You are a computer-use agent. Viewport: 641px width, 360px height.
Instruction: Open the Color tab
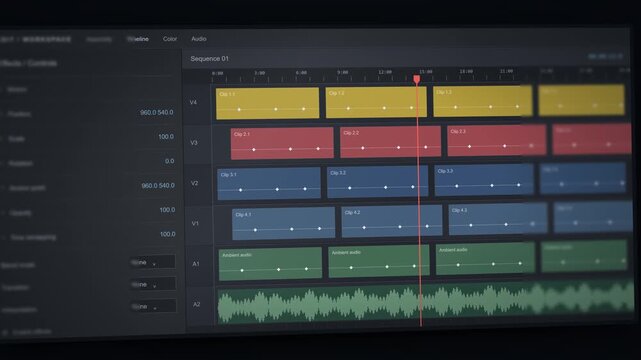pyautogui.click(x=170, y=39)
